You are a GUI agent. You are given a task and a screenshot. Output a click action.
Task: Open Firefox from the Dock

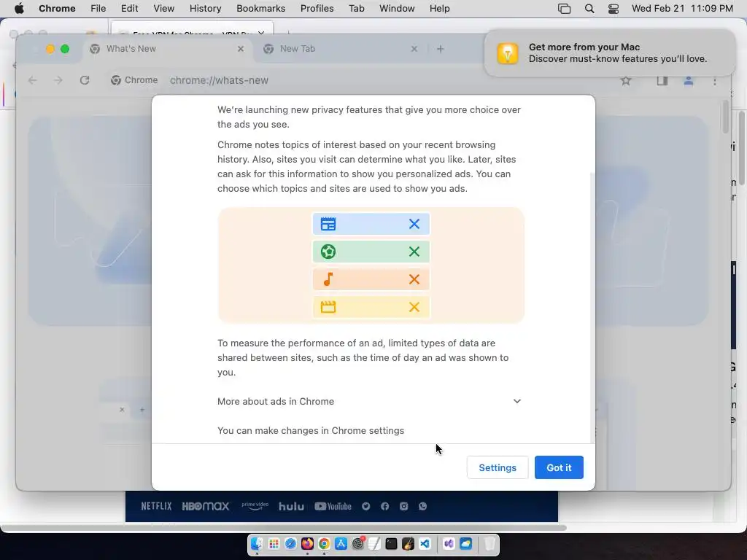point(307,543)
